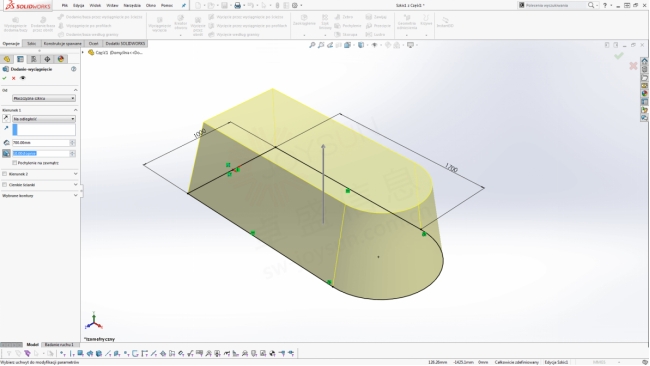Toggle the draft on/off button
The image size is (650, 366).
coord(6,153)
